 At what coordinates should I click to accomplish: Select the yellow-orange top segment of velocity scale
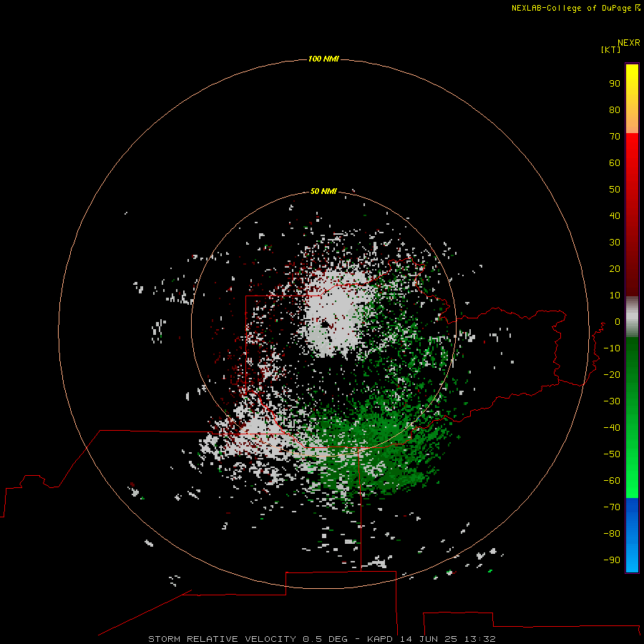point(632,99)
